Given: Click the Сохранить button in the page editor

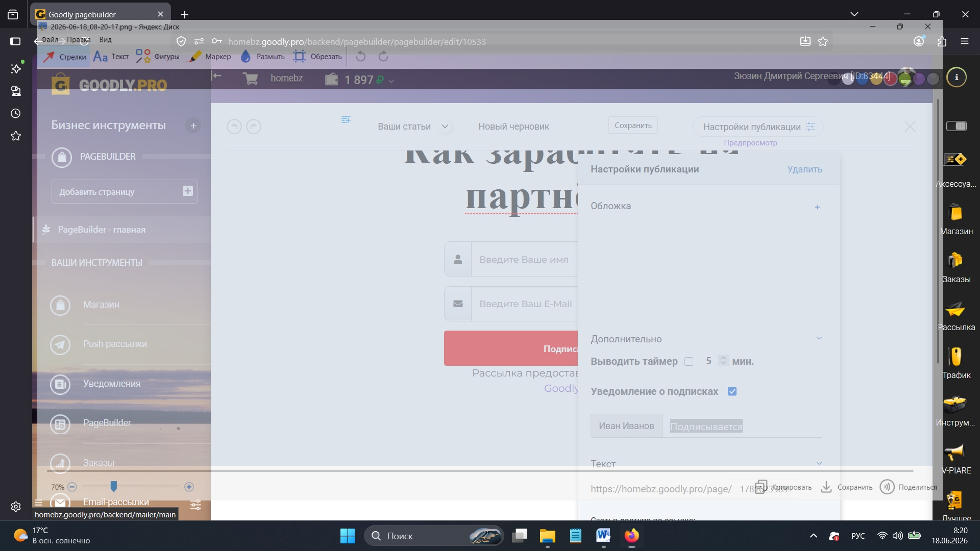Looking at the screenshot, I should [x=633, y=126].
